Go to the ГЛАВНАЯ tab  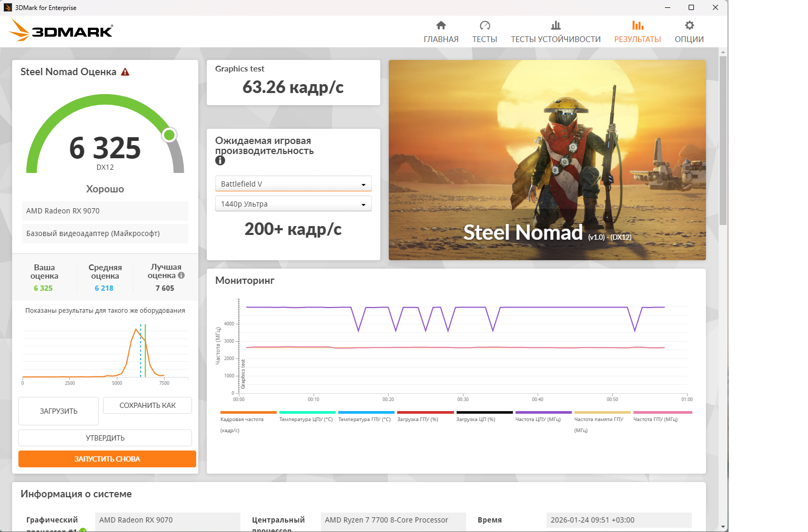pos(441,32)
